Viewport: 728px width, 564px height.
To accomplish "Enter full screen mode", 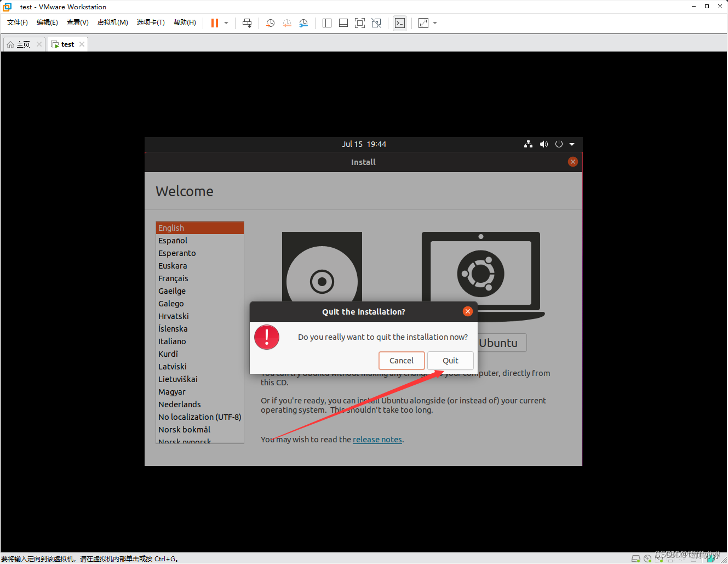I will coord(360,23).
